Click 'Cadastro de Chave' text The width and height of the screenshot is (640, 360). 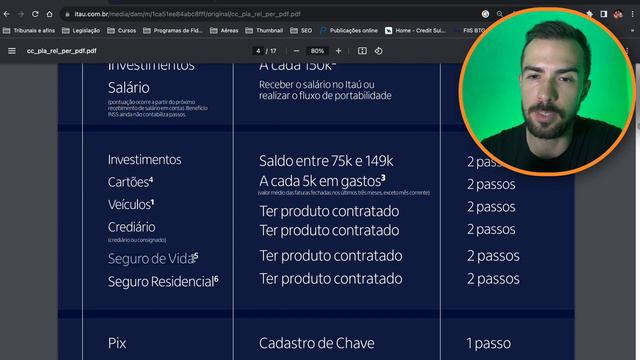[x=317, y=343]
